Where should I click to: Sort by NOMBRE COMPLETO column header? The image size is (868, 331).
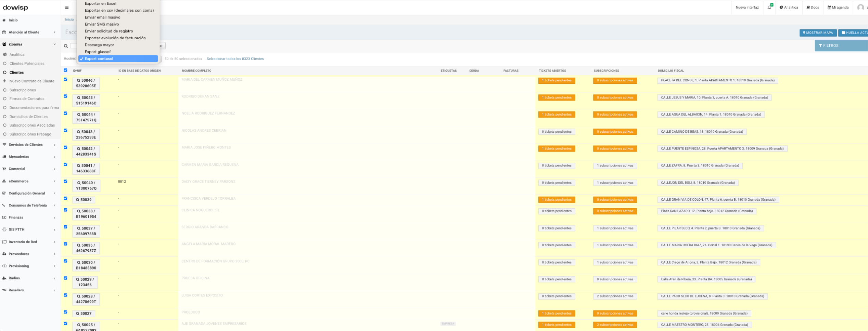tap(196, 71)
